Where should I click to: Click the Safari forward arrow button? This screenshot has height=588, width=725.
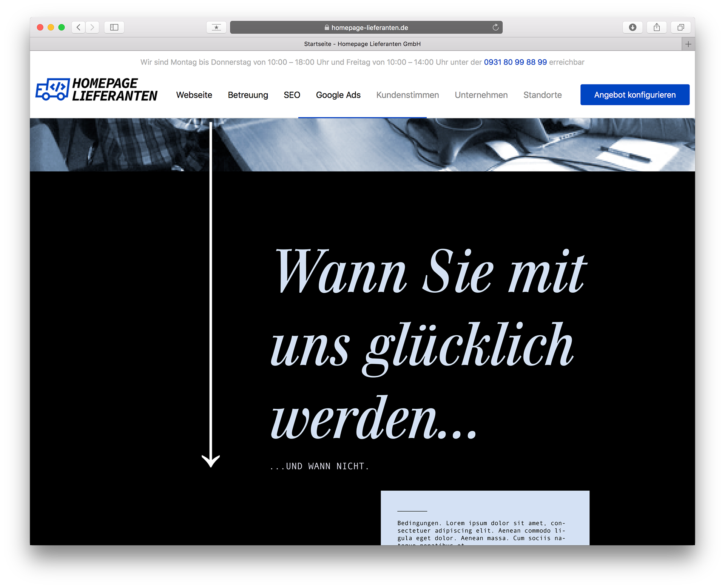pyautogui.click(x=92, y=27)
